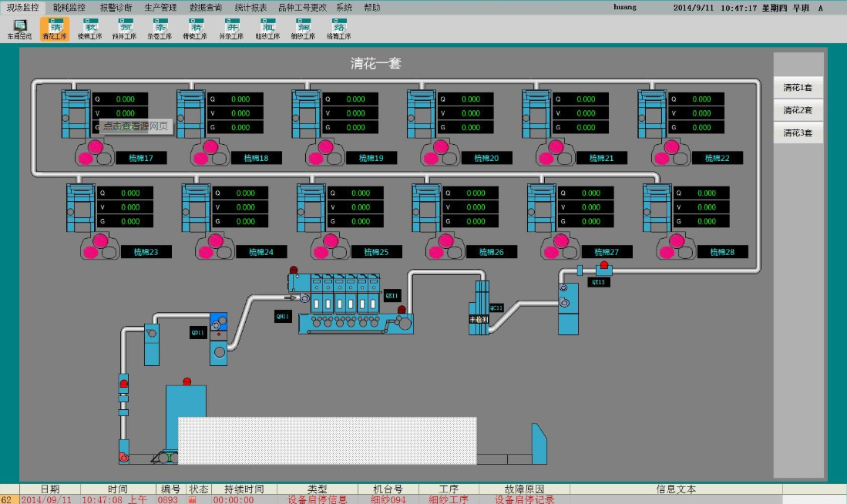847x504 pixels.
Task: Open the 预并工序 process icon
Action: pos(124,29)
